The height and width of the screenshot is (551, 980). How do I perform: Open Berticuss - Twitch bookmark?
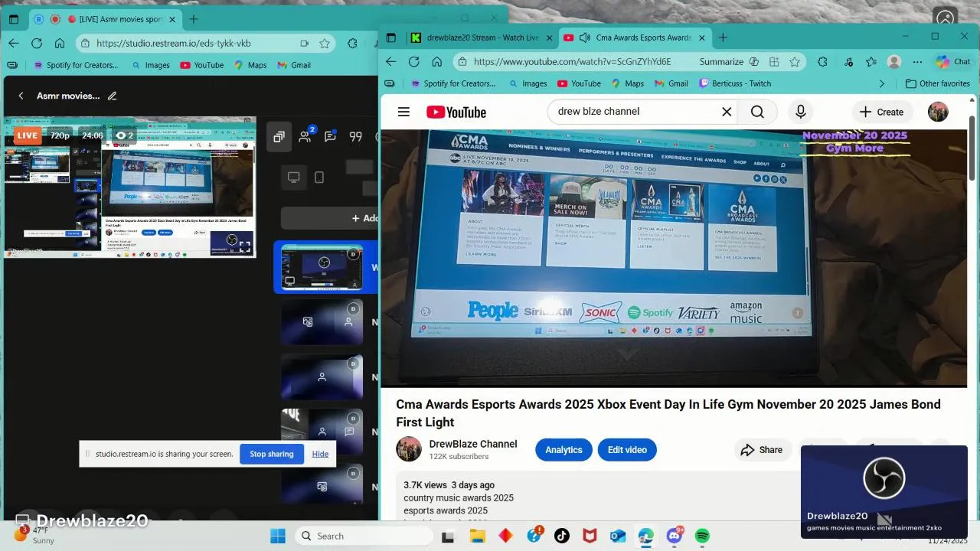point(735,83)
